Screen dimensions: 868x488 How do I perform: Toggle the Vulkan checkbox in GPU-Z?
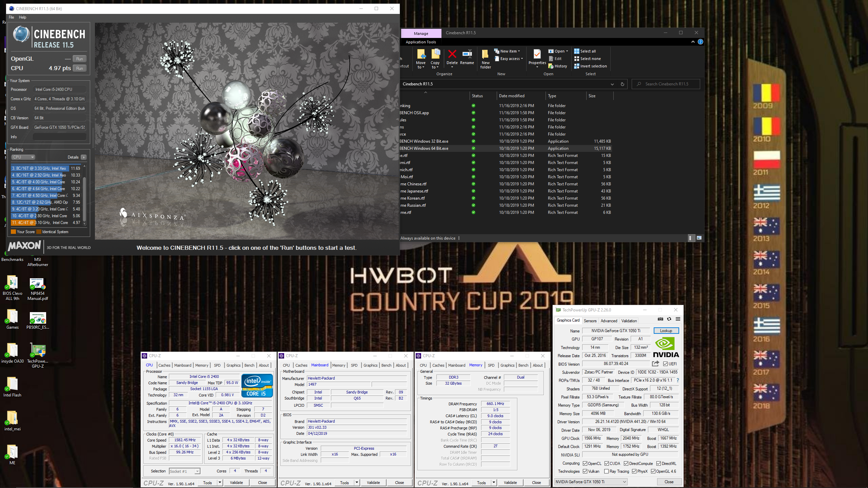pos(585,471)
